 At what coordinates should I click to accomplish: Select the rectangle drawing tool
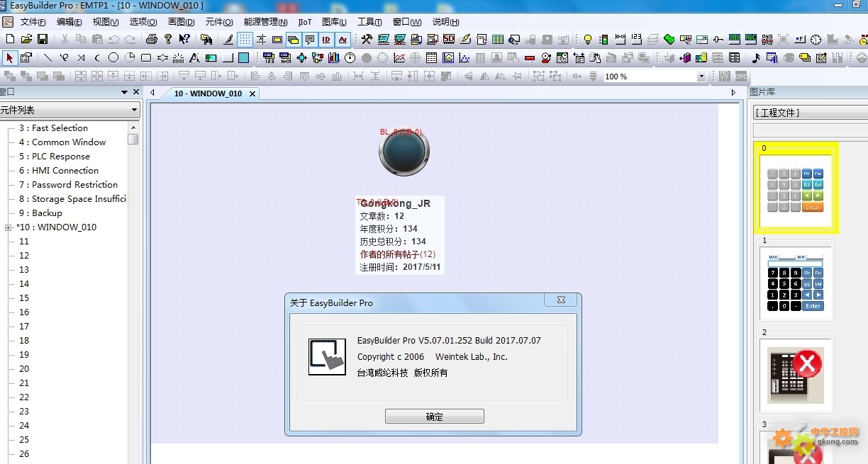coord(146,58)
